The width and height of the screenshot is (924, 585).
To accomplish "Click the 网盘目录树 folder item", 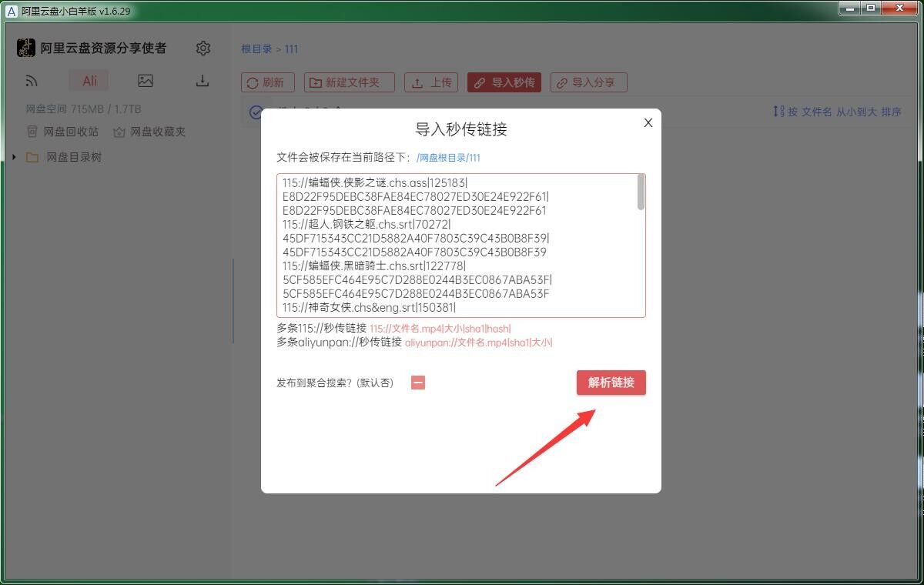I will pos(73,157).
